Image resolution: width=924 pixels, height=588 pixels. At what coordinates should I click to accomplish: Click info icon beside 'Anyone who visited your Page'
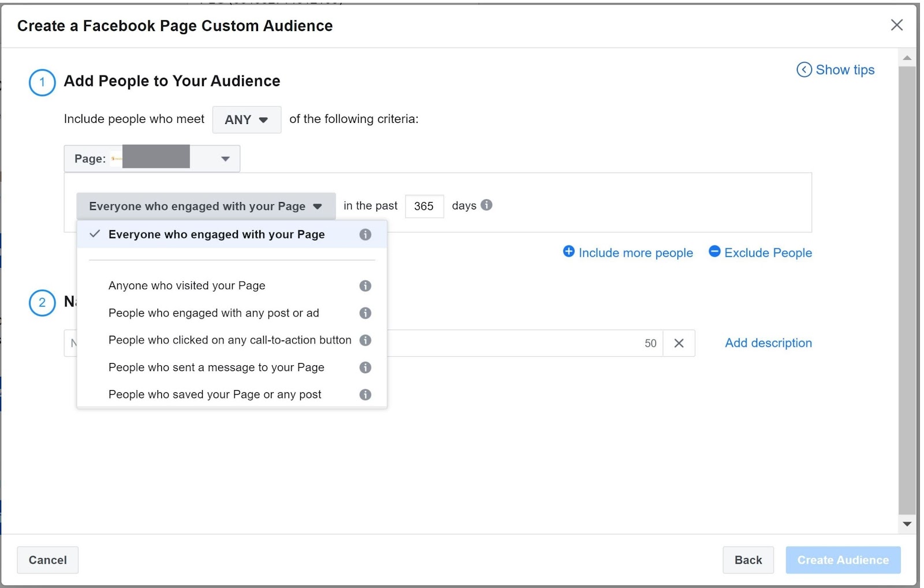(x=365, y=286)
